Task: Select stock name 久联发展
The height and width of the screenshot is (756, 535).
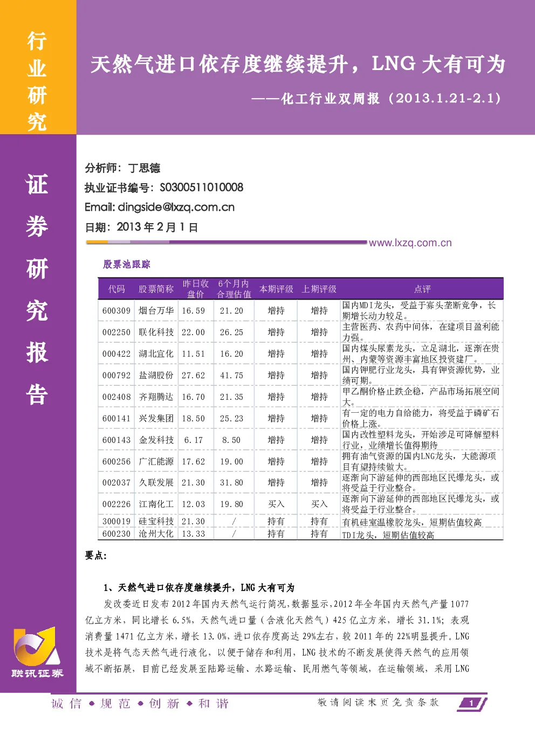Action: point(156,482)
